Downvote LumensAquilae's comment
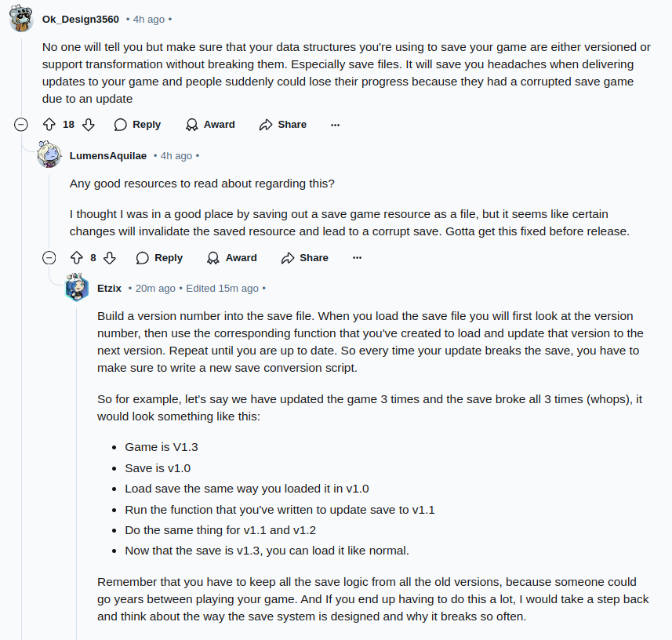This screenshot has height=640, width=672. point(111,258)
